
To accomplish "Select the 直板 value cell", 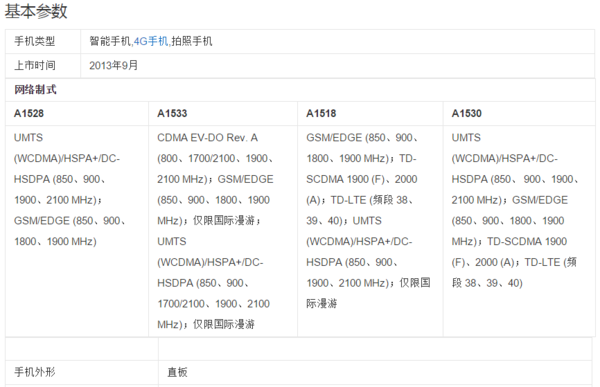I will [375, 372].
